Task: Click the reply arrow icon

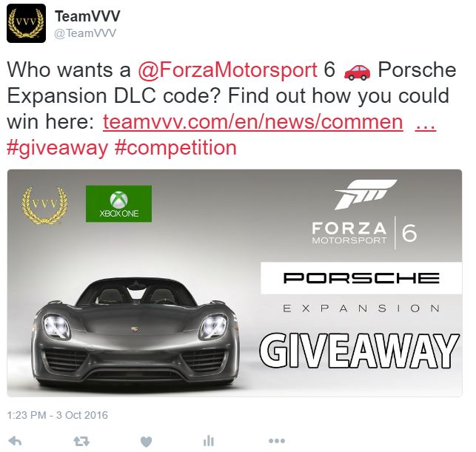Action: (x=15, y=441)
